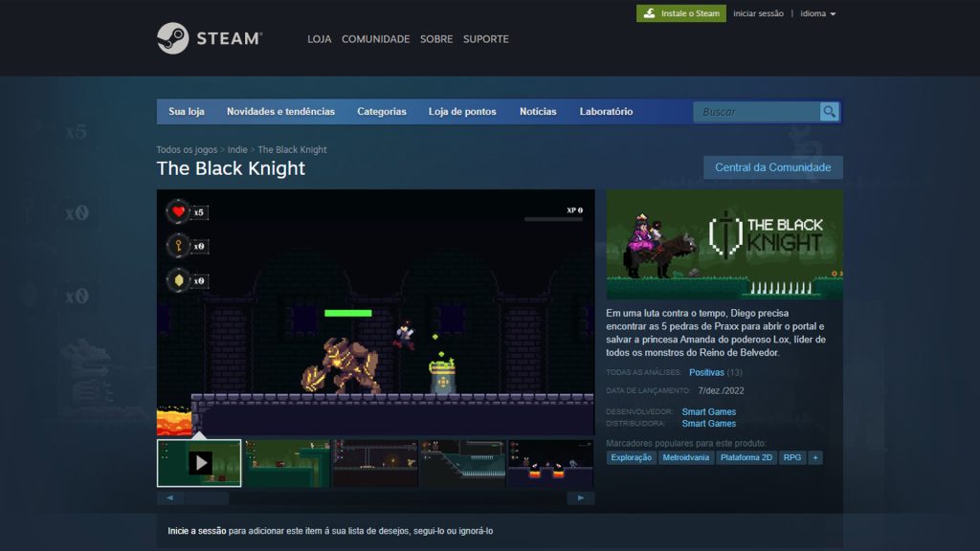
Task: Open Novidades e tendências tab
Action: pos(280,111)
